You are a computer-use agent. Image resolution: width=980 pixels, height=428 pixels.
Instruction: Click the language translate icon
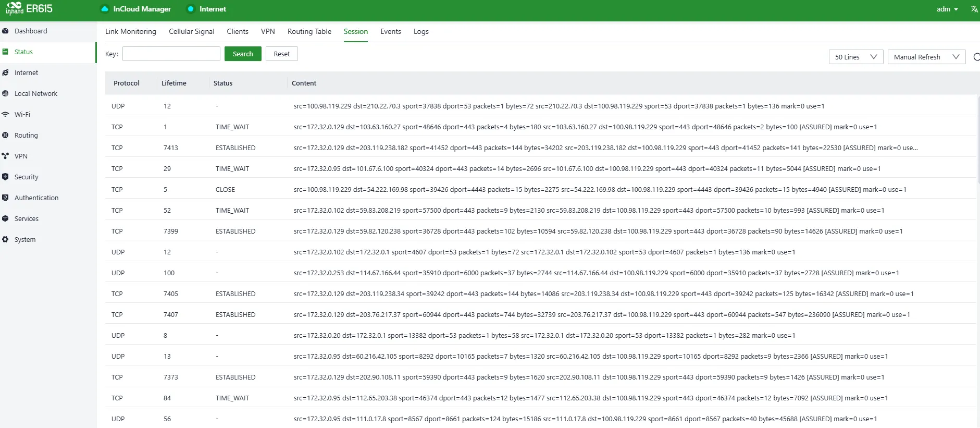[x=974, y=9]
